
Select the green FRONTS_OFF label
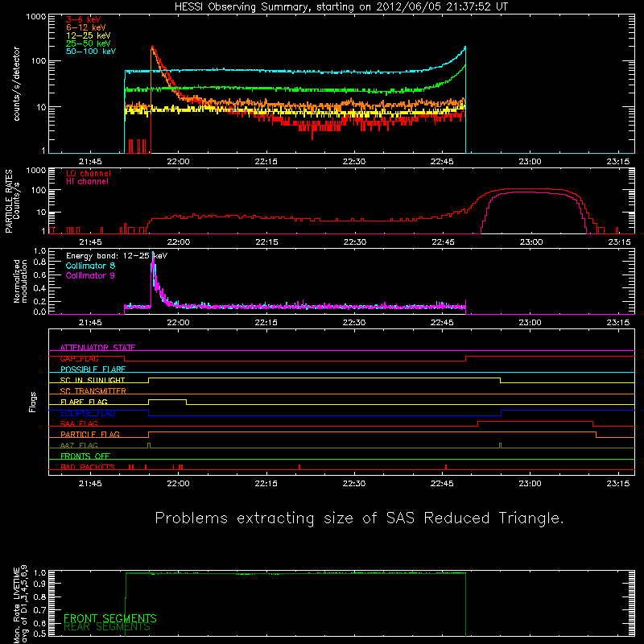coord(85,456)
